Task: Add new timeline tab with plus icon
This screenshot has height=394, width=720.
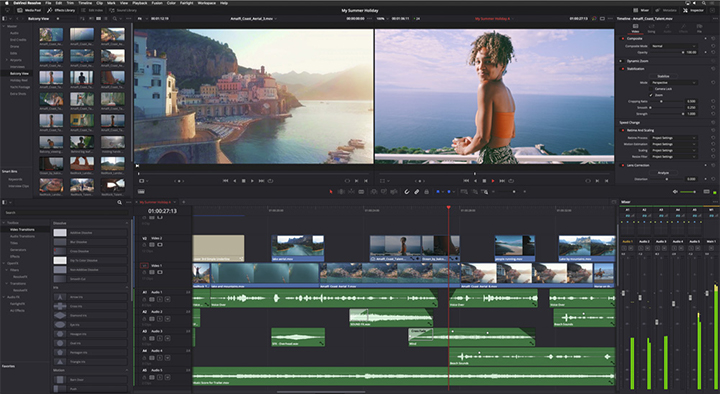Action: click(184, 202)
